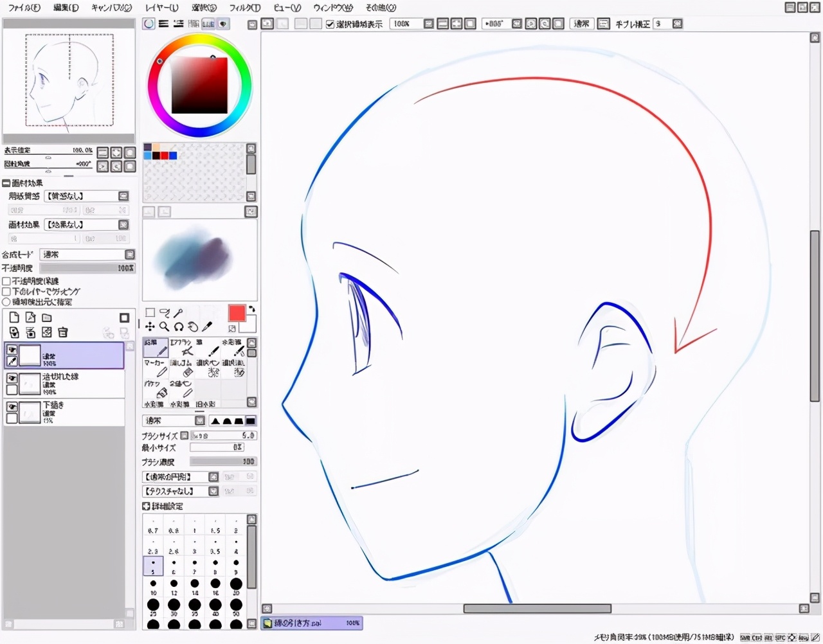Image resolution: width=823 pixels, height=644 pixels.
Task: Pick the Eyedropper color picker tool
Action: [207, 326]
